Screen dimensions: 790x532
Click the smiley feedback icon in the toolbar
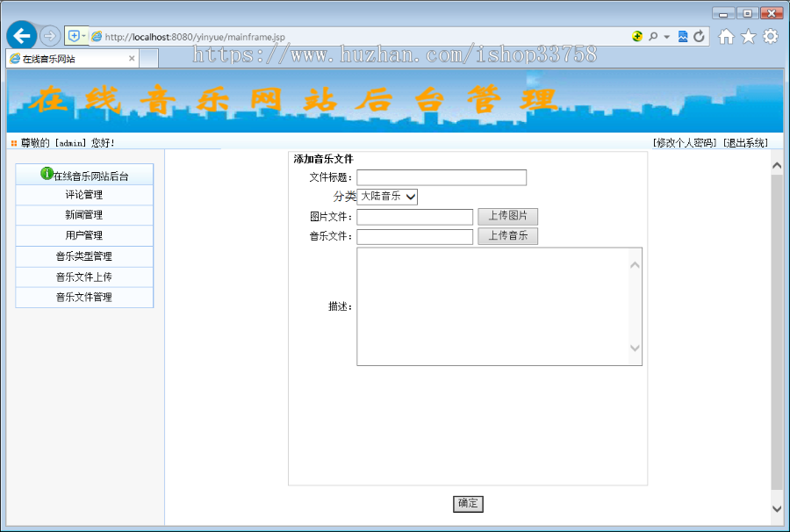[636, 36]
